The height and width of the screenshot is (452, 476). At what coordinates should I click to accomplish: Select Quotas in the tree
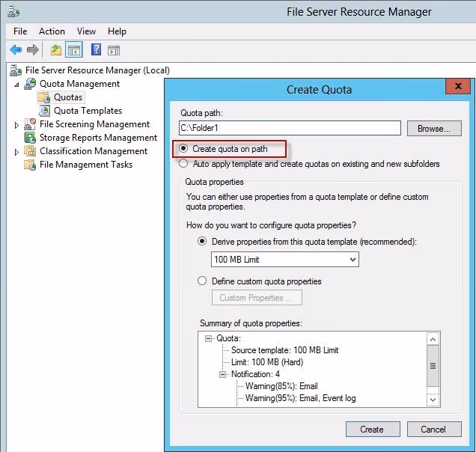click(x=68, y=97)
